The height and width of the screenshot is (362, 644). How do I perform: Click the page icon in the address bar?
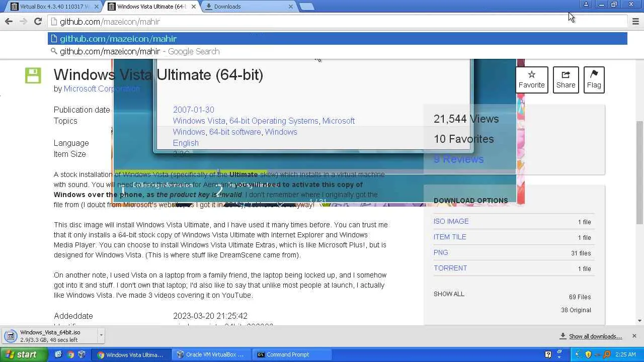[54, 22]
